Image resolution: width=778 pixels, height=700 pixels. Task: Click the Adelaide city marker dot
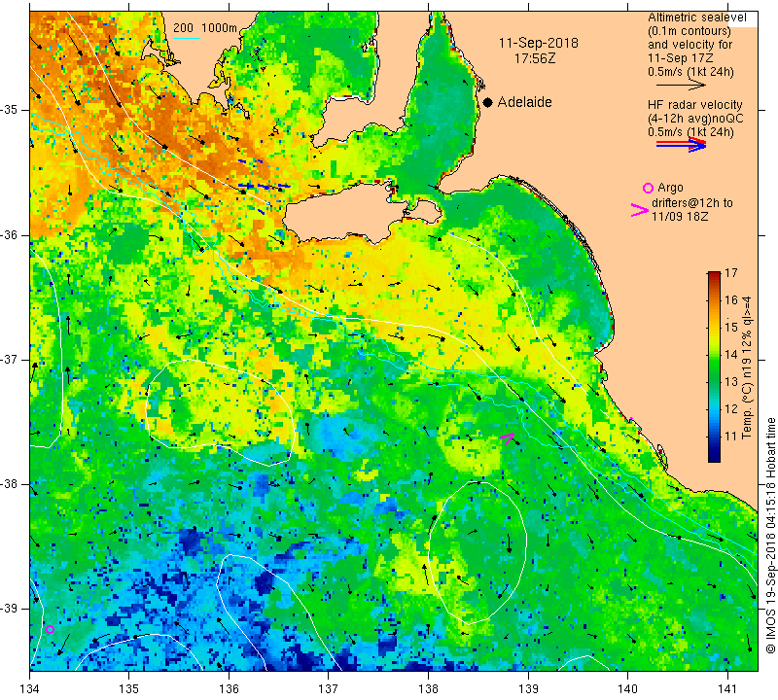(x=488, y=102)
